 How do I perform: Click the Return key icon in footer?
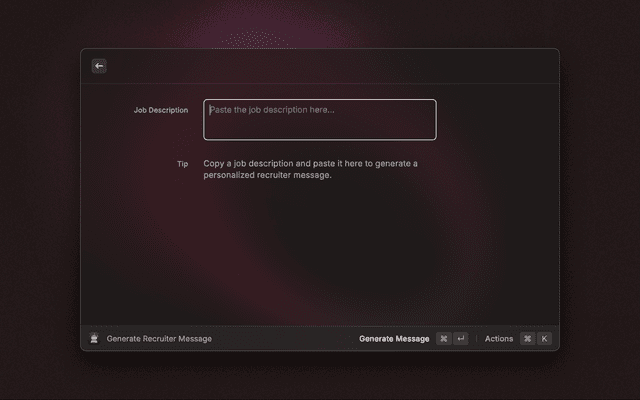click(460, 339)
